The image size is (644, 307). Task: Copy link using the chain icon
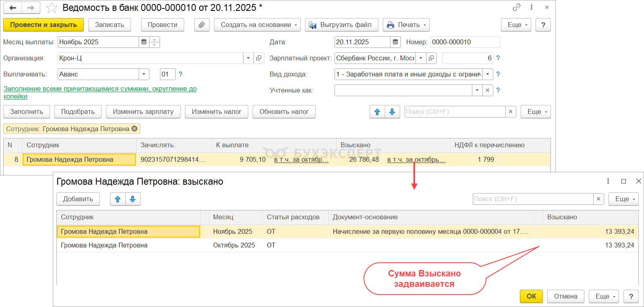pos(517,7)
